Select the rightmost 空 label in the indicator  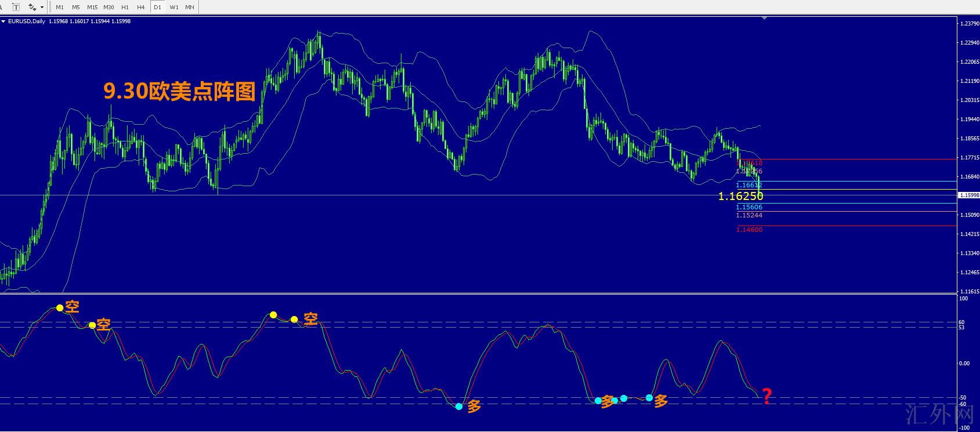311,318
